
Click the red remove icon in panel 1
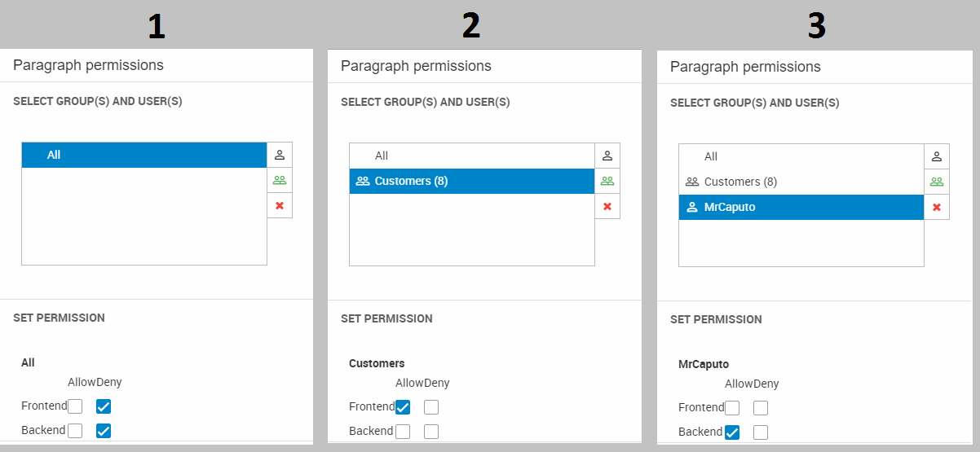(x=280, y=205)
